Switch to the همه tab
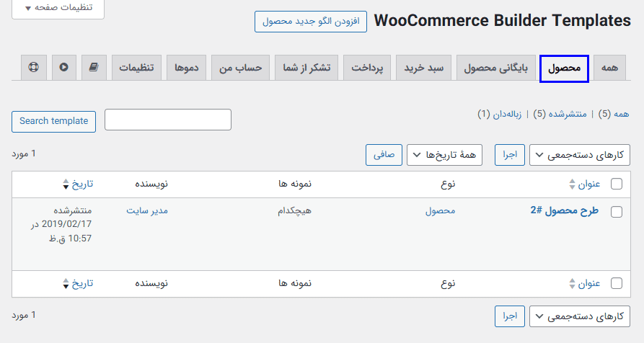Viewport: 644px width, 343px height. pos(609,67)
